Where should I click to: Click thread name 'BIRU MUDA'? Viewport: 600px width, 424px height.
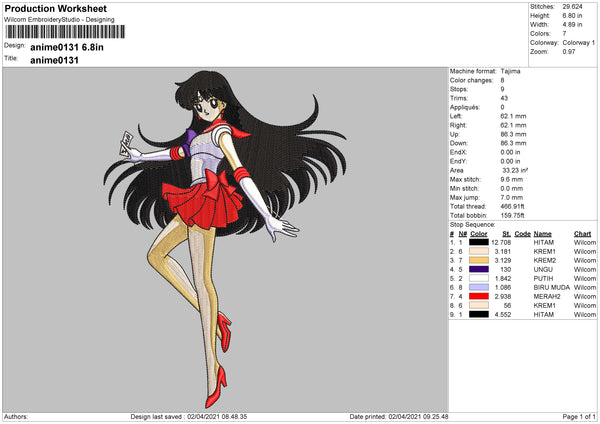point(552,287)
